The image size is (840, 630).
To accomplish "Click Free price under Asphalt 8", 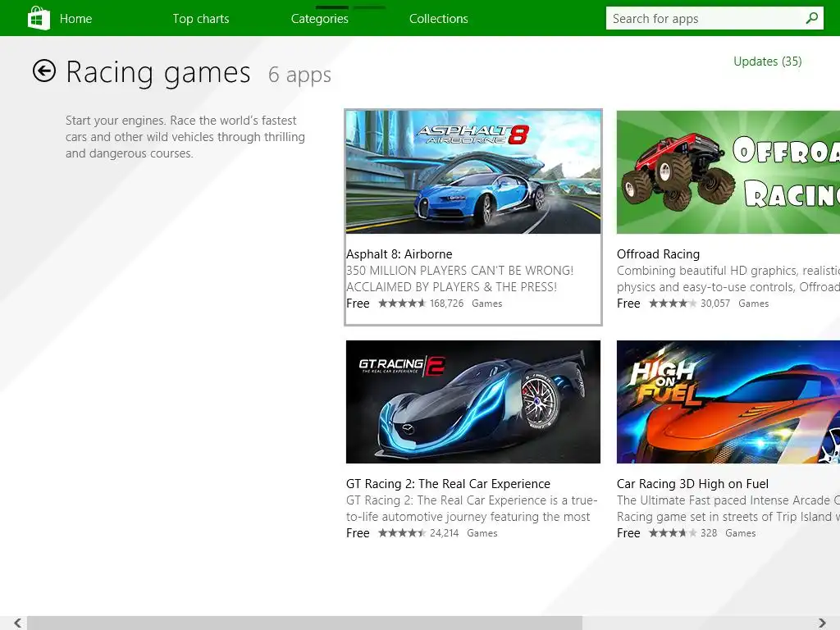I will (x=358, y=304).
